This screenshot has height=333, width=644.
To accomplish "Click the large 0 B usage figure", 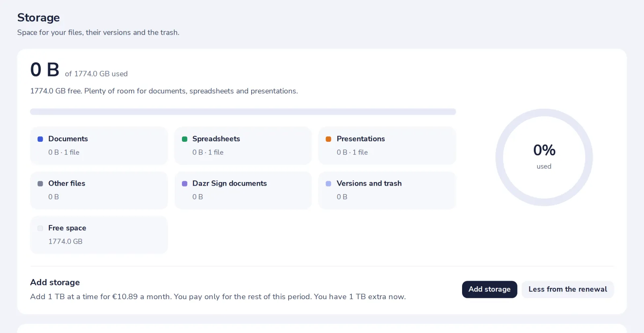I will (x=45, y=70).
